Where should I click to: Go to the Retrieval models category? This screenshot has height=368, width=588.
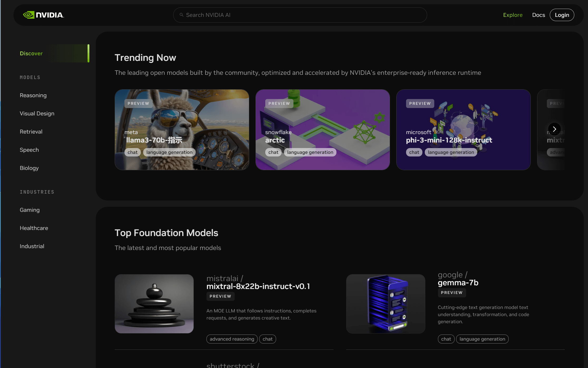click(x=31, y=132)
